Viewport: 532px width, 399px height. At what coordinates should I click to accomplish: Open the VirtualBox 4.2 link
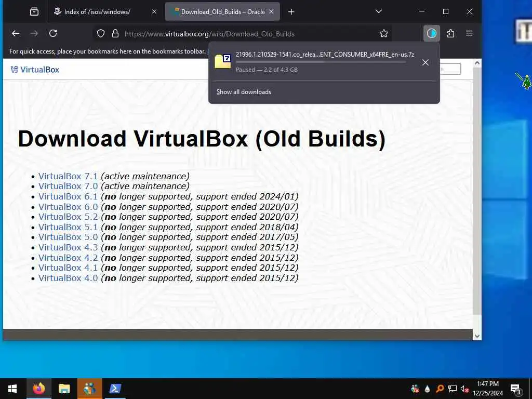pyautogui.click(x=68, y=258)
